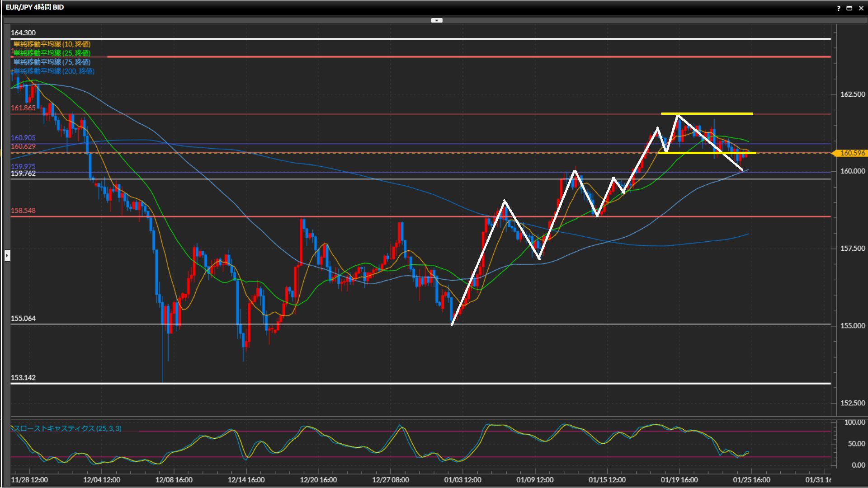
Task: Expand the collapsed top toolbar arrow
Action: pyautogui.click(x=437, y=20)
